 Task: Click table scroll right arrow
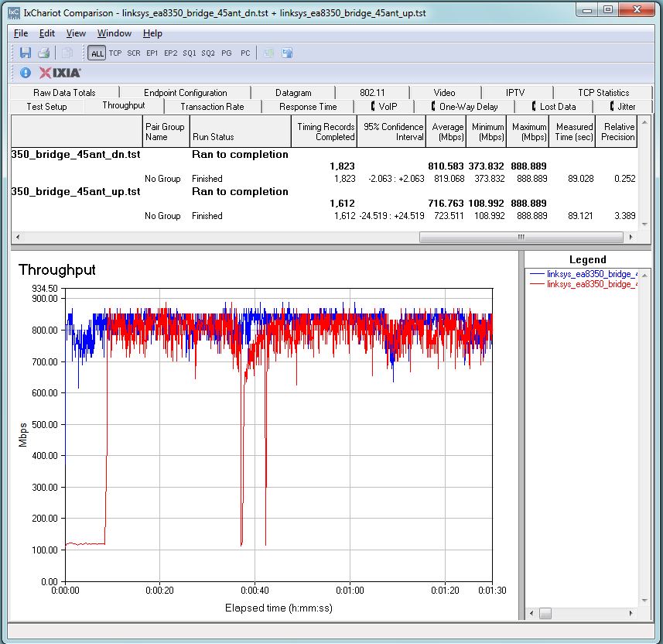(x=631, y=237)
